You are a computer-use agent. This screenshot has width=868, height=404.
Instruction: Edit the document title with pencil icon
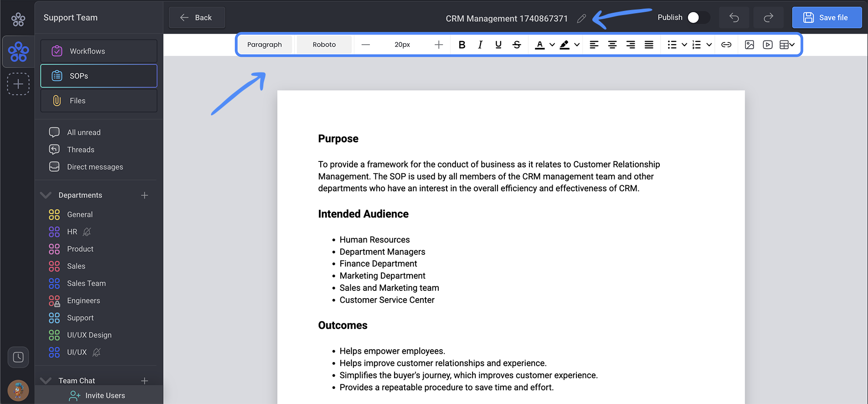[581, 19]
